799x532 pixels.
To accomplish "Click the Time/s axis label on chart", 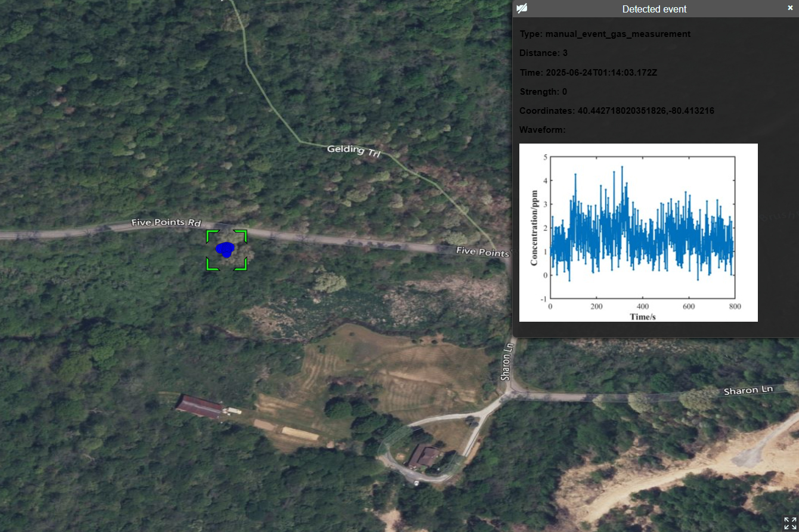I will [x=642, y=317].
